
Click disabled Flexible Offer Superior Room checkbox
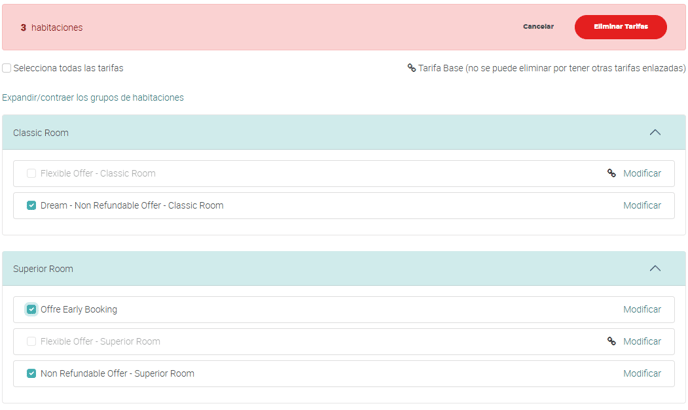click(x=32, y=341)
